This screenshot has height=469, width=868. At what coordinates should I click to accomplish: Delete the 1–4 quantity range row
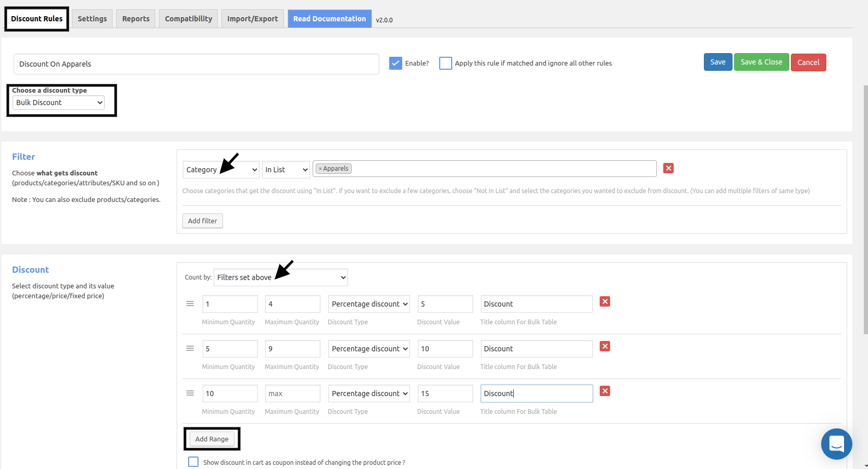(605, 301)
